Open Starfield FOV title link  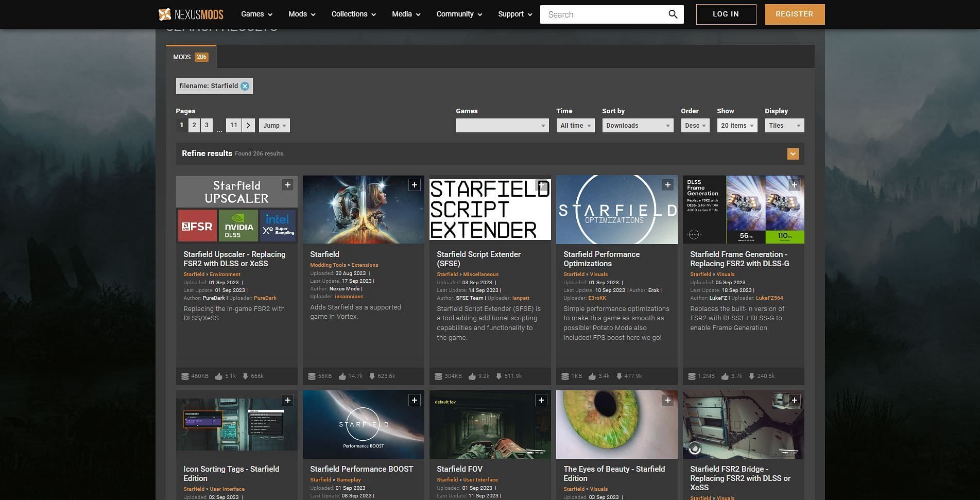point(460,469)
